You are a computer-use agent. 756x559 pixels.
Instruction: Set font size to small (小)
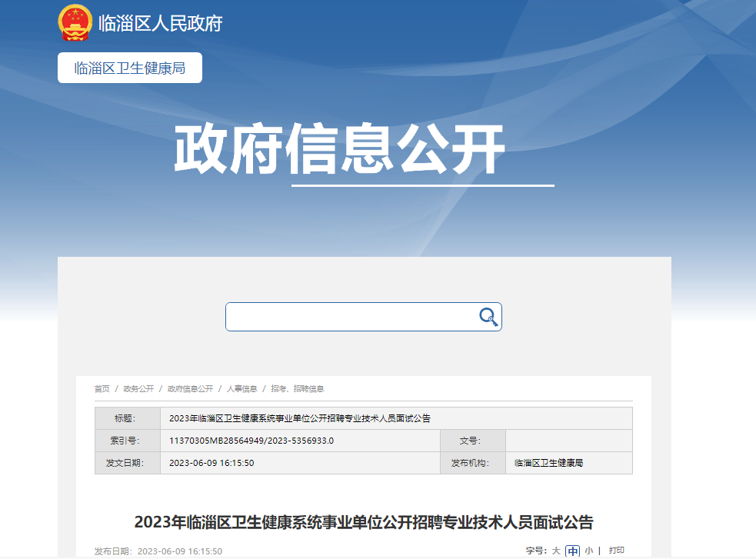click(x=588, y=551)
